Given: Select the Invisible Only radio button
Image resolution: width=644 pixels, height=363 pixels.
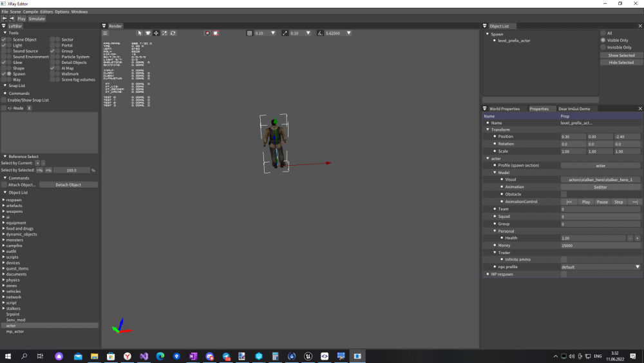Looking at the screenshot, I should point(603,47).
